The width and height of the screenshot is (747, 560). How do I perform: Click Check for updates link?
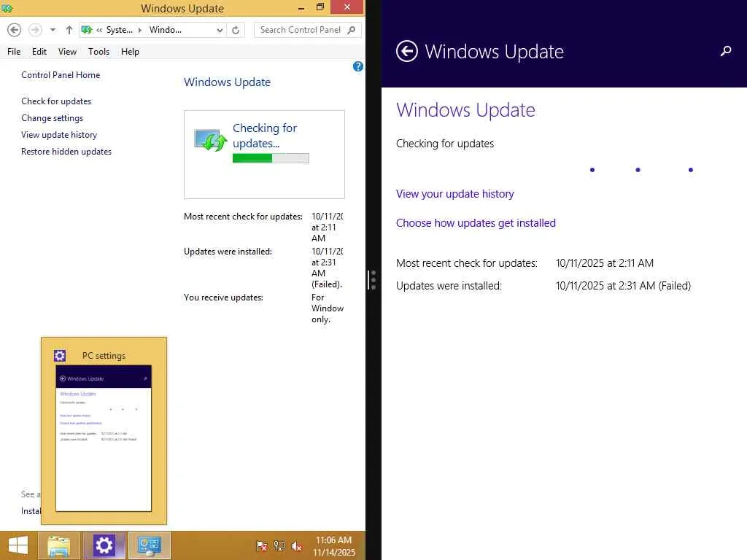click(56, 101)
